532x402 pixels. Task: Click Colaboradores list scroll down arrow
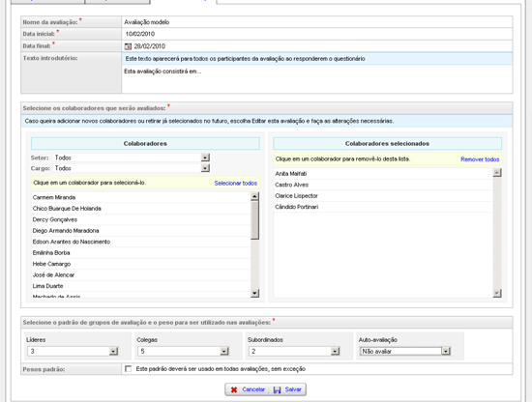coord(254,293)
